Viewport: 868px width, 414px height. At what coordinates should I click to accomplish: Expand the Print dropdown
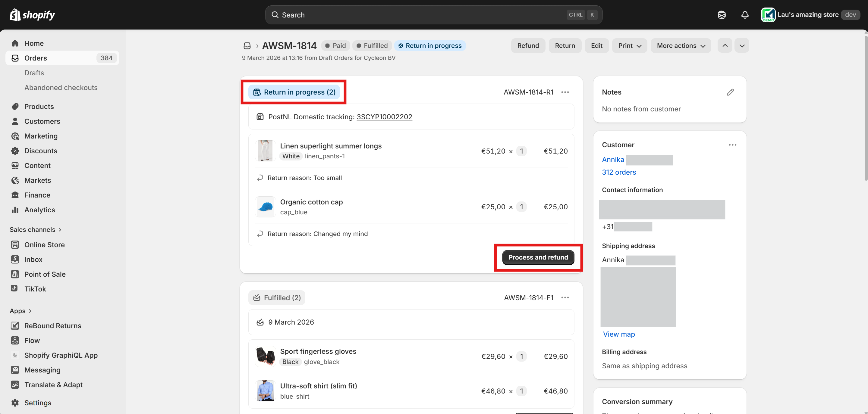coord(629,46)
